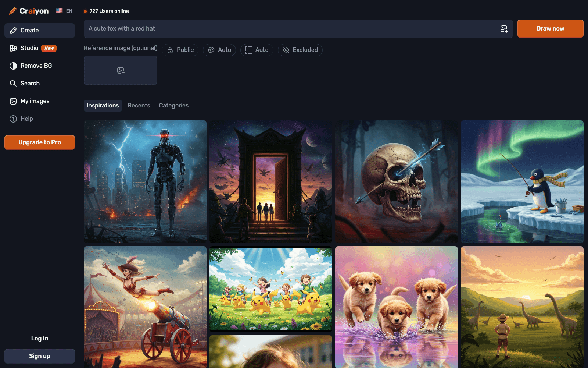
Task: Open the Help link in sidebar
Action: coord(40,119)
